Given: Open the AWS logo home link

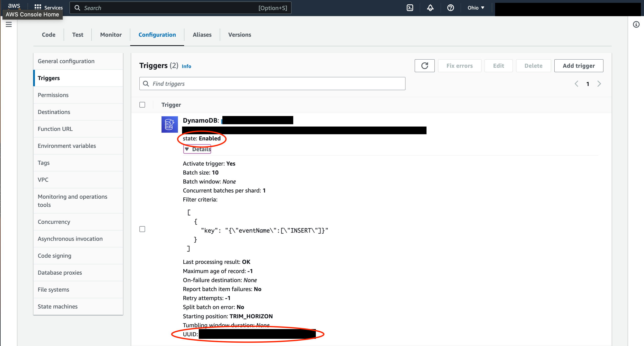Looking at the screenshot, I should (x=14, y=6).
